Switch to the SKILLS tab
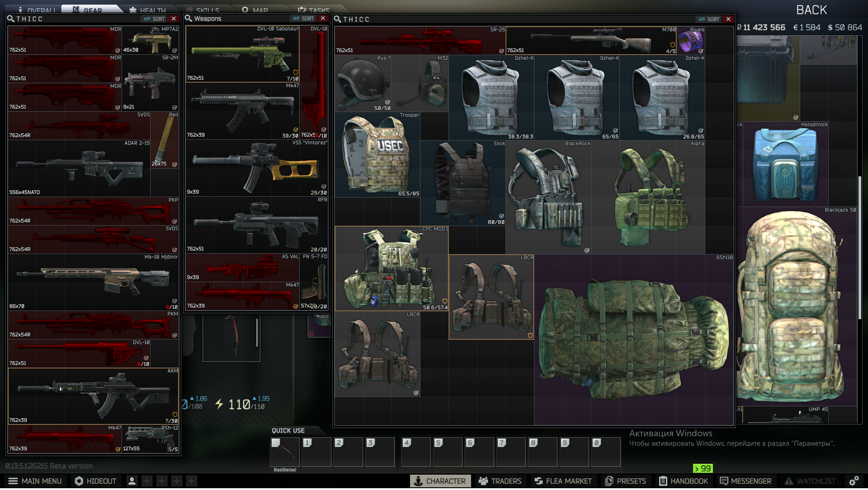Viewport: 868px width, 490px height. click(x=203, y=9)
